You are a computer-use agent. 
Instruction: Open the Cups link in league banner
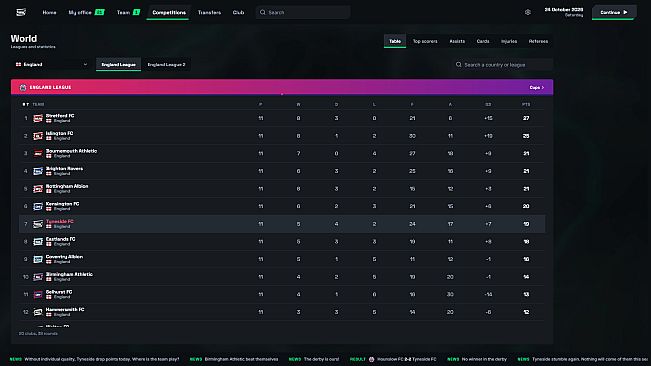[x=536, y=88]
